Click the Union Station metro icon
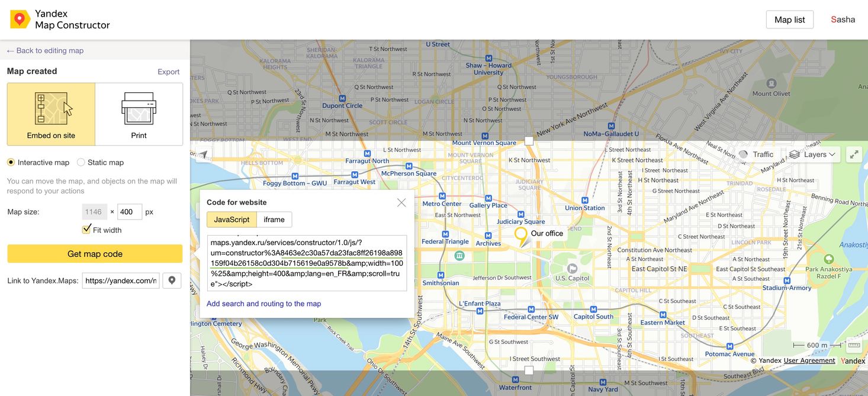This screenshot has width=868, height=396. click(x=585, y=200)
